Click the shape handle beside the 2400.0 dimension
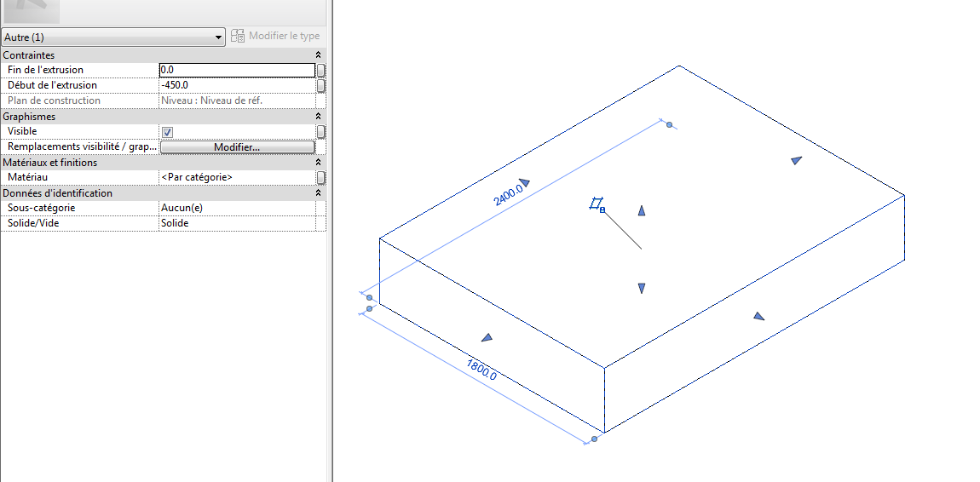The height and width of the screenshot is (482, 980). pos(525,182)
